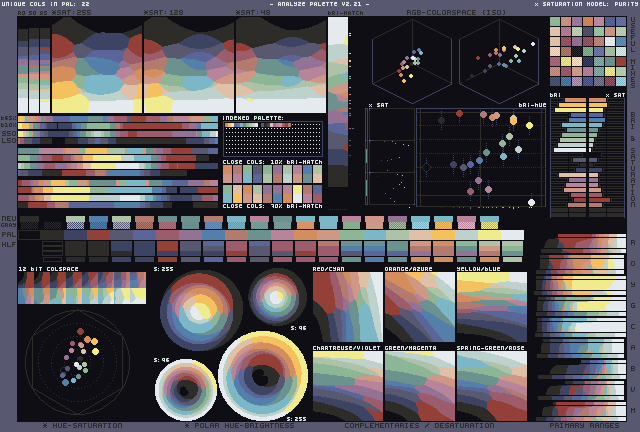The width and height of the screenshot is (640, 432).
Task: Click the "ANALYZE PALETTE V2.21" title
Action: coord(320,4)
